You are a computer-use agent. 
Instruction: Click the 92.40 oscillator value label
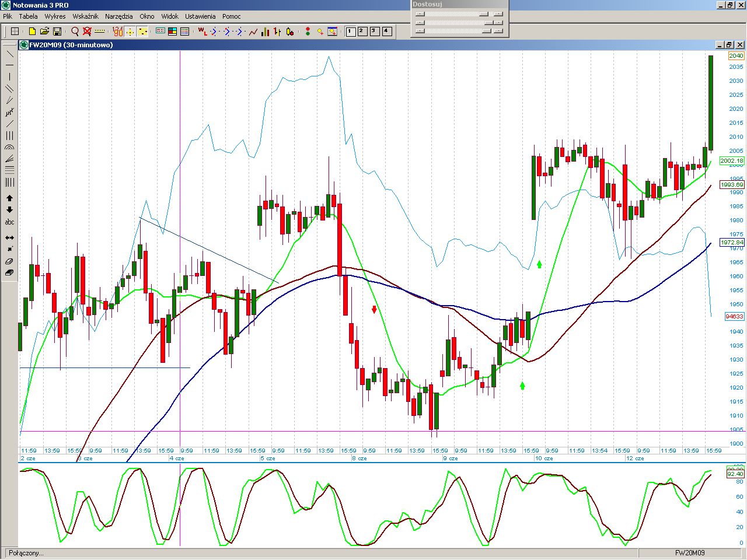click(735, 474)
